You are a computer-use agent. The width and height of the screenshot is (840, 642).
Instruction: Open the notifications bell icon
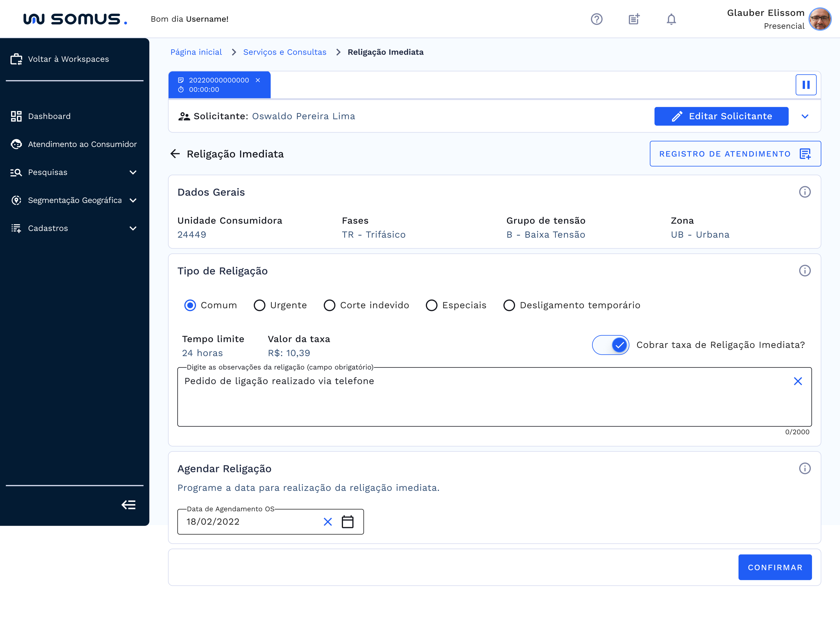coord(671,19)
